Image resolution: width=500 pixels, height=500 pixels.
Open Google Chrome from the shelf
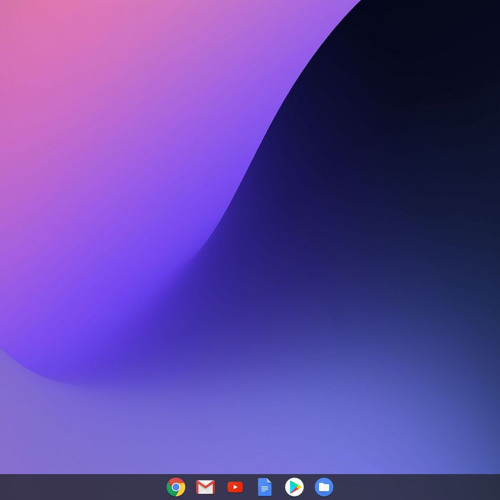pyautogui.click(x=176, y=487)
